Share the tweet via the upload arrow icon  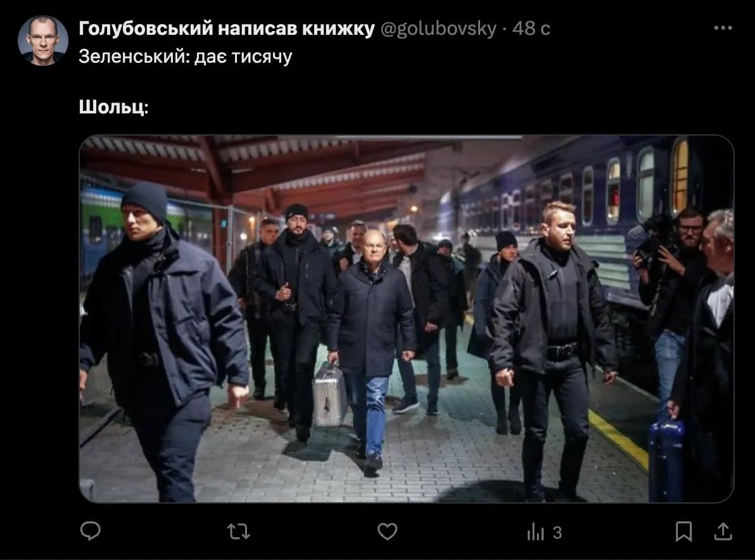pos(723,531)
